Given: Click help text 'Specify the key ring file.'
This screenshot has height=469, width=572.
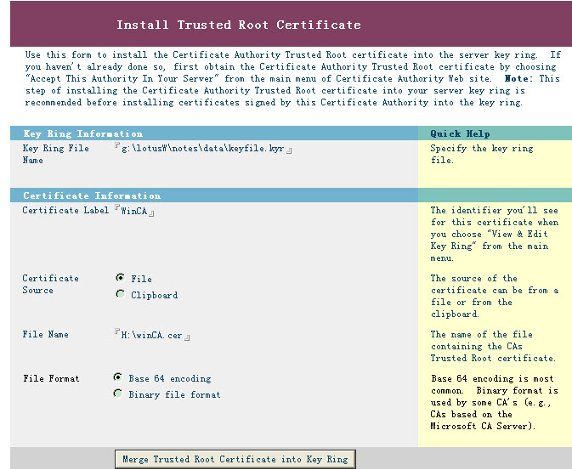Looking at the screenshot, I should (x=482, y=154).
